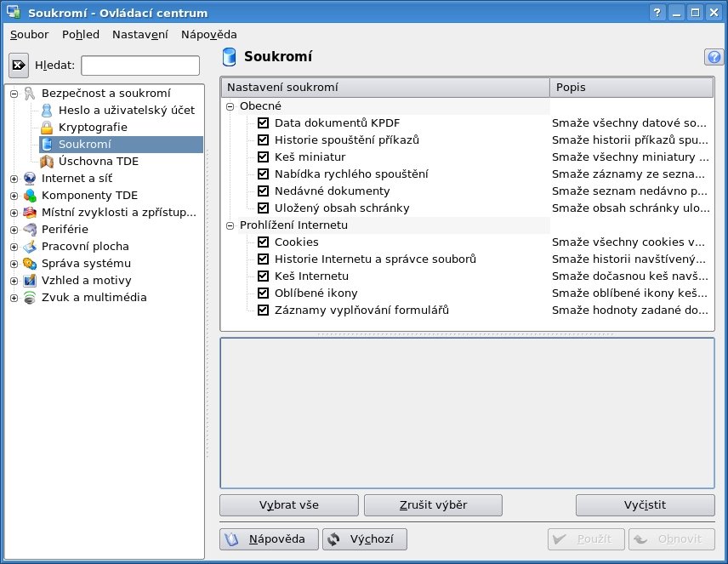Click the quick help icon beside Soukromí header
This screenshot has height=564, width=728.
(x=714, y=57)
